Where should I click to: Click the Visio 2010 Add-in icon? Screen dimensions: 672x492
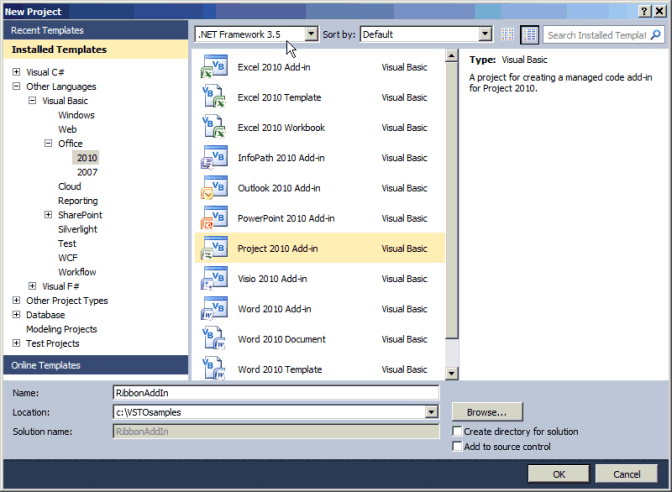214,278
